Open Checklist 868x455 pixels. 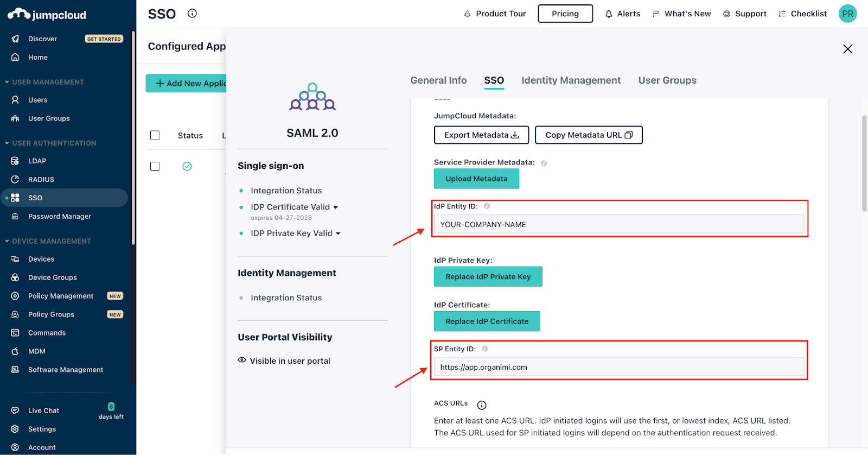pos(803,14)
